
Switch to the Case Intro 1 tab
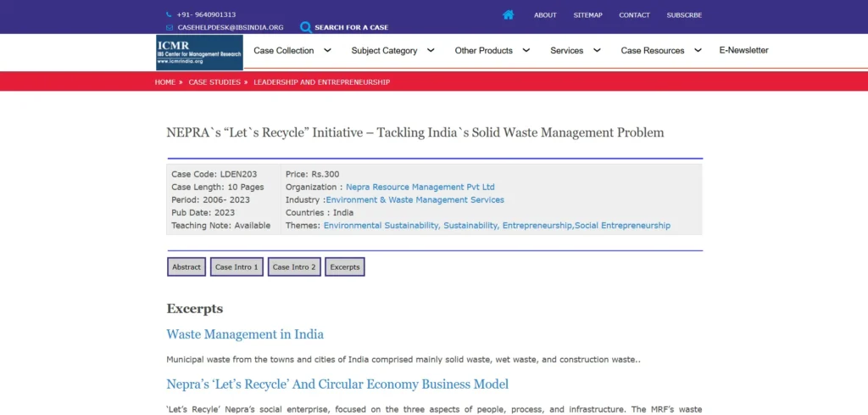click(x=237, y=266)
